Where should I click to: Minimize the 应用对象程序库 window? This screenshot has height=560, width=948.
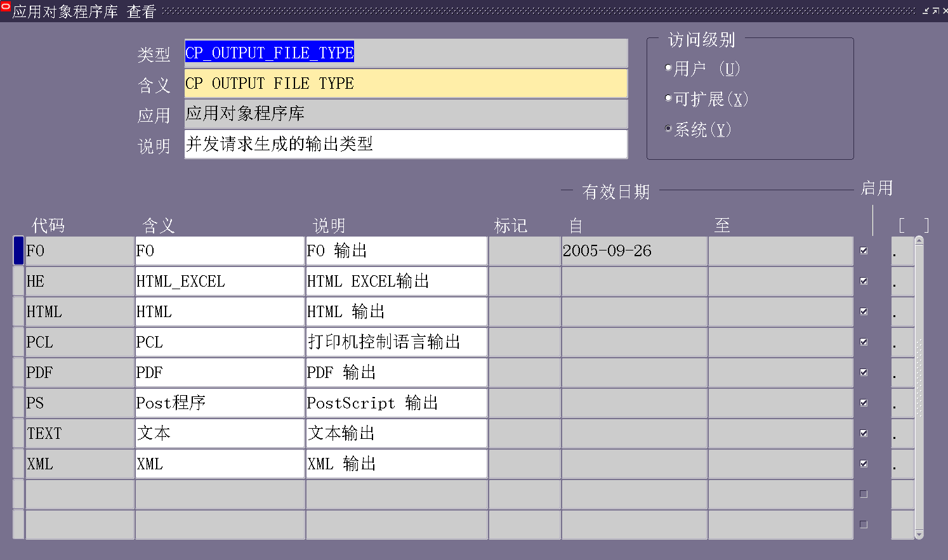926,11
